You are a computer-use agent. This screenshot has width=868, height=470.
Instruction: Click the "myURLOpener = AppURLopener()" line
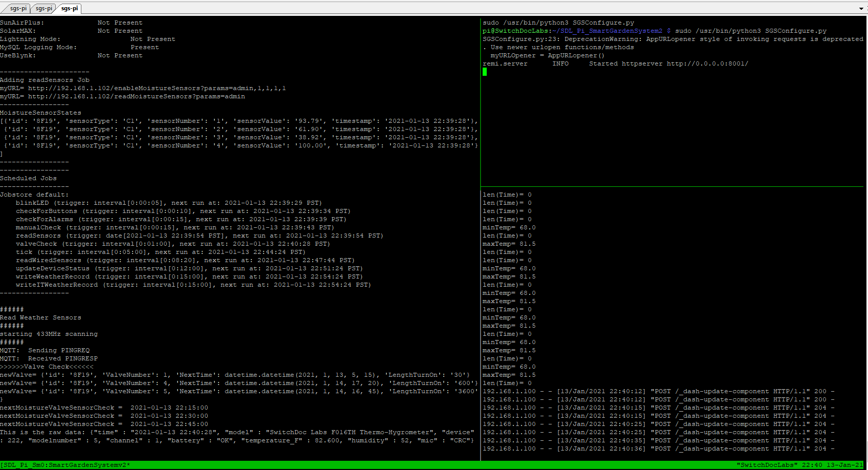[548, 55]
